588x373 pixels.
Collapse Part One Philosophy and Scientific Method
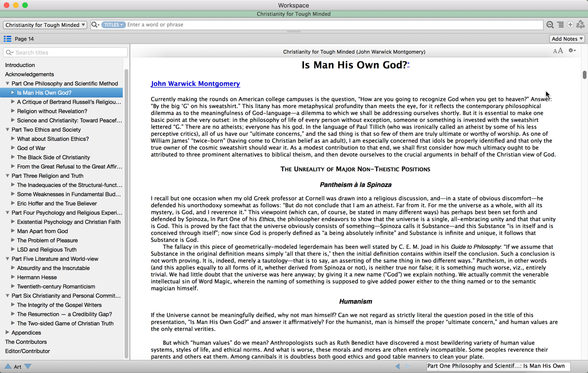point(7,84)
